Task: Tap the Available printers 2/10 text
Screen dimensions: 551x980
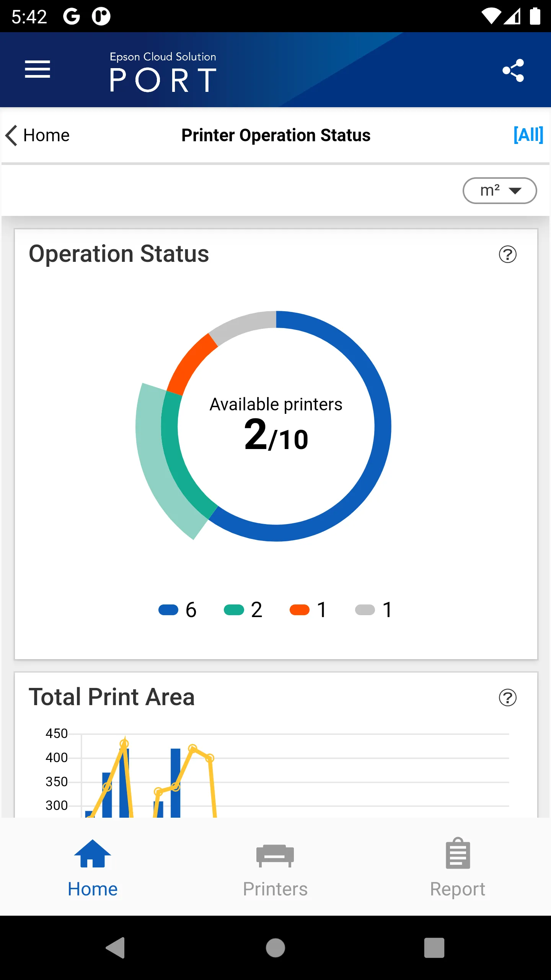Action: (276, 423)
